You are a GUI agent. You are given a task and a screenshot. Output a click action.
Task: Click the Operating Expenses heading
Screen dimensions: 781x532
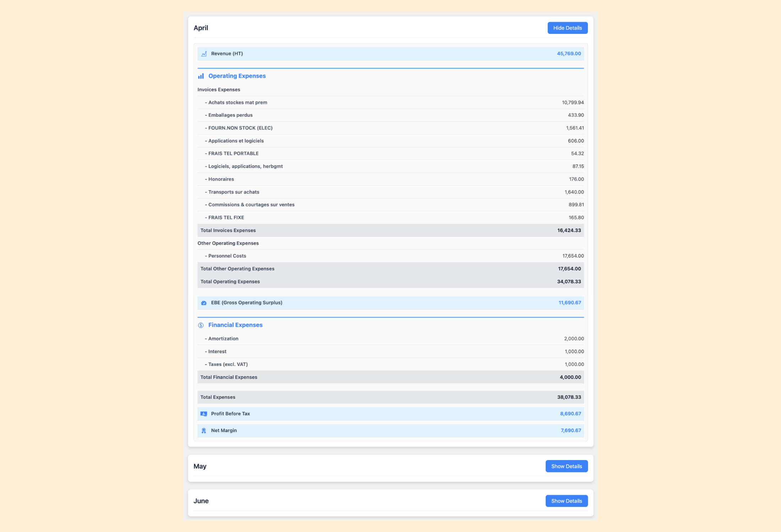coord(237,76)
